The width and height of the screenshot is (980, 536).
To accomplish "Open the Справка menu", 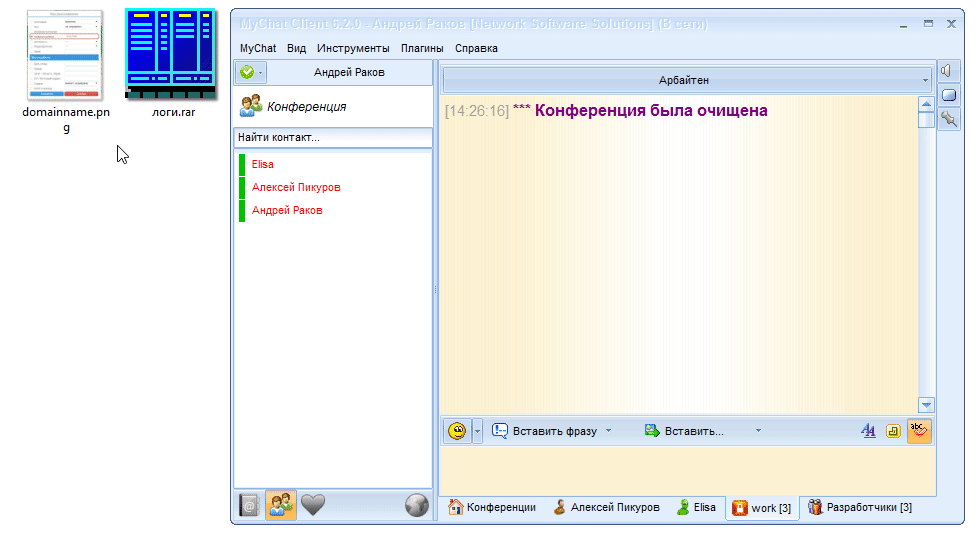I will point(476,48).
